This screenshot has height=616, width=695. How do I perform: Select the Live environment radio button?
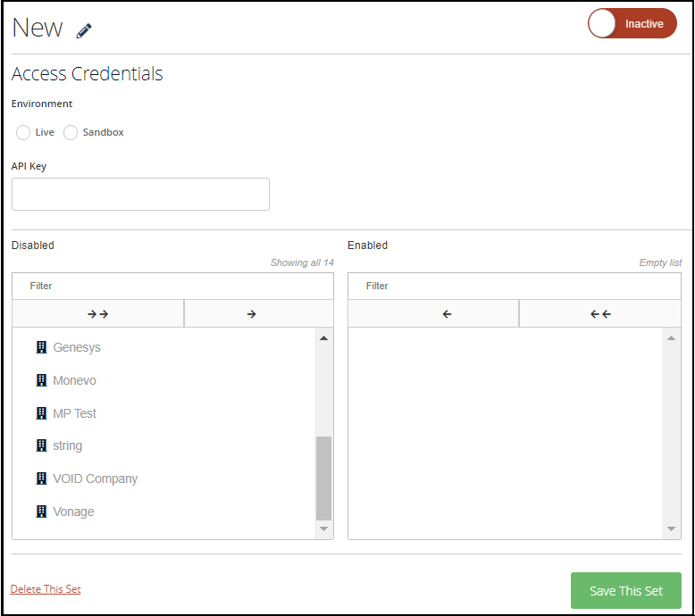click(x=23, y=132)
